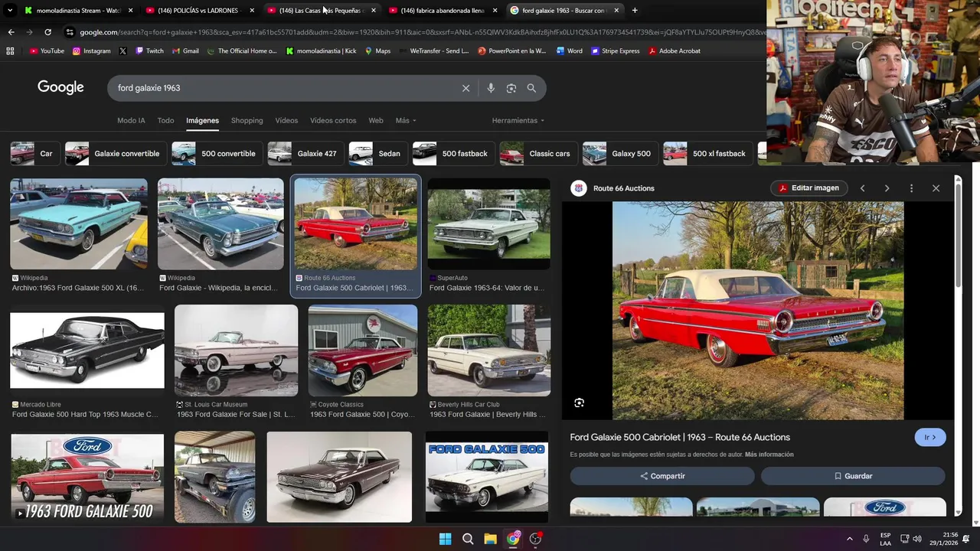This screenshot has height=551, width=980.
Task: Switch to Modo IA tab
Action: click(131, 121)
